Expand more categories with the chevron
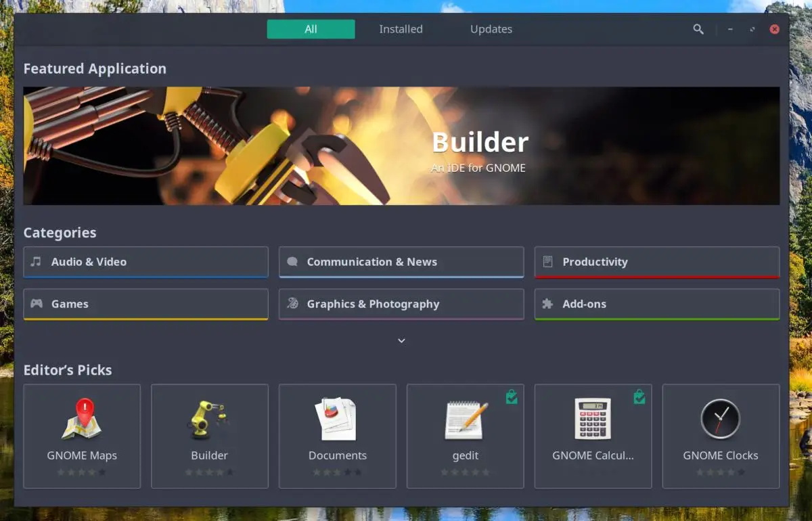 point(401,340)
